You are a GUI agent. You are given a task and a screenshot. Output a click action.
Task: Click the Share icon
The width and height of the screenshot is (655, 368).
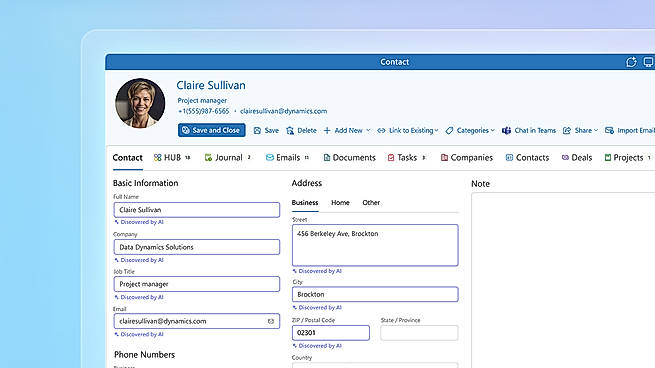click(x=567, y=131)
